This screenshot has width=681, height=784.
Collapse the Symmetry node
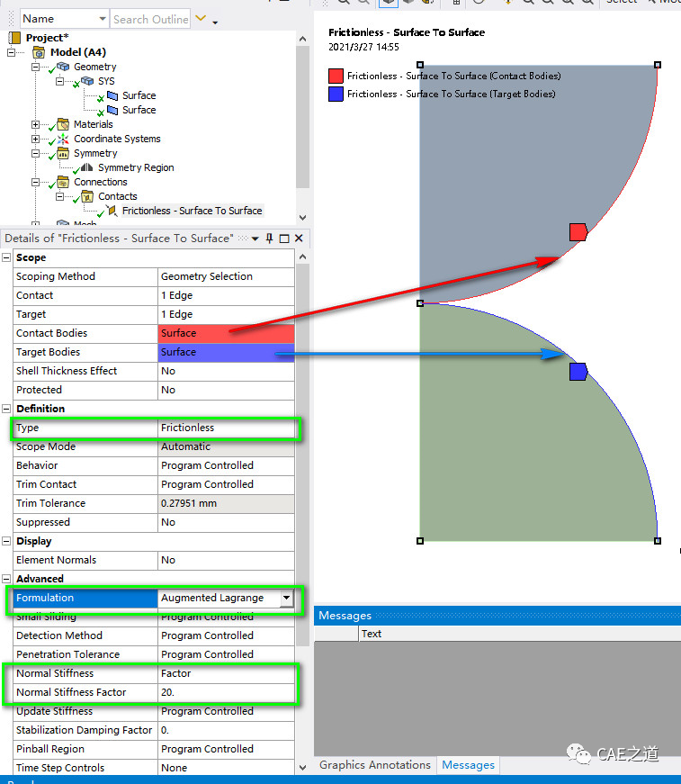pyautogui.click(x=35, y=153)
